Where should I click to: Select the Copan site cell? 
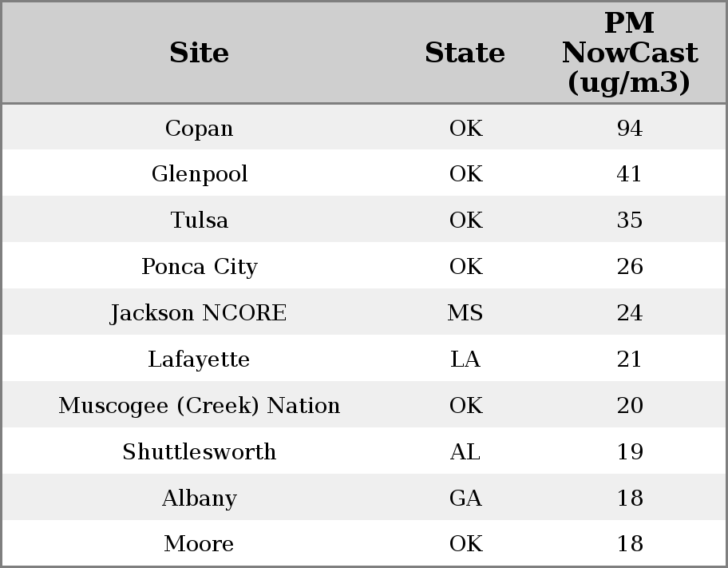coord(199,128)
